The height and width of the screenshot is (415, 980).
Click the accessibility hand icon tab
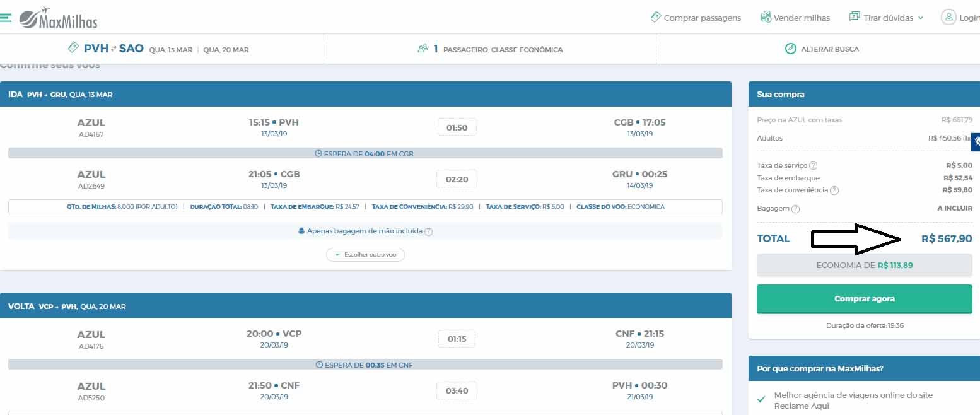(976, 142)
